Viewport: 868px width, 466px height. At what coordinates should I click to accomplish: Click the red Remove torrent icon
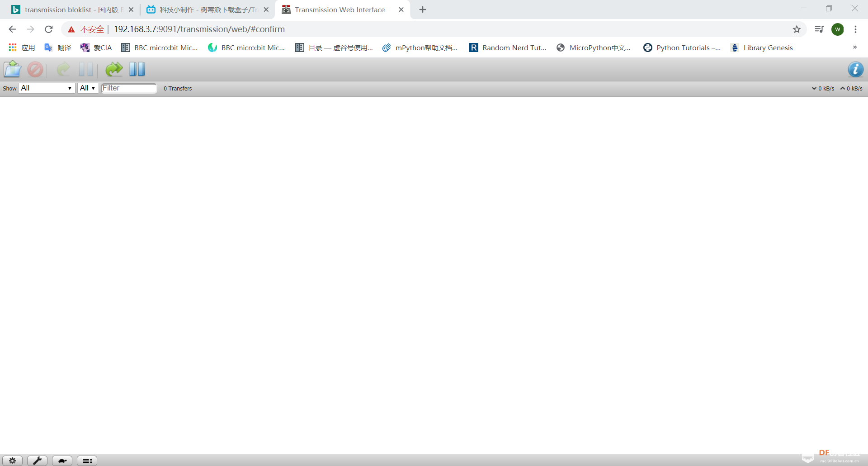35,69
